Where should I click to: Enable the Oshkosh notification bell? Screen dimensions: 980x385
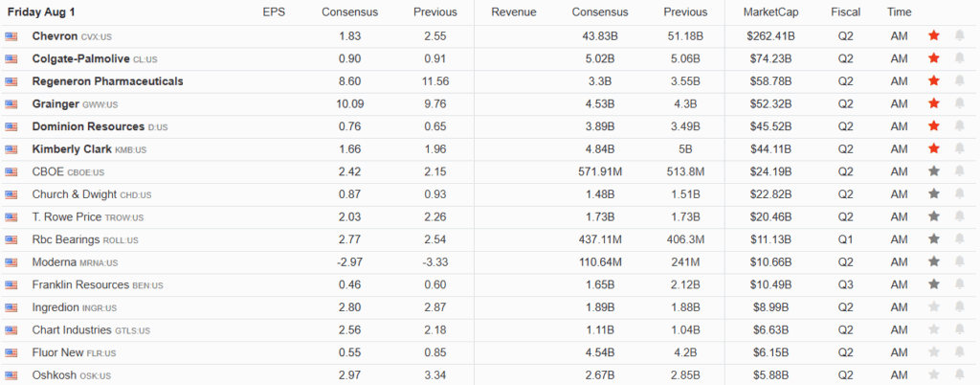pos(959,375)
